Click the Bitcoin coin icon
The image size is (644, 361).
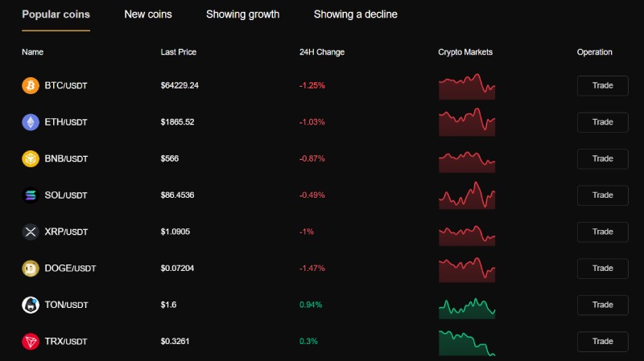(31, 86)
